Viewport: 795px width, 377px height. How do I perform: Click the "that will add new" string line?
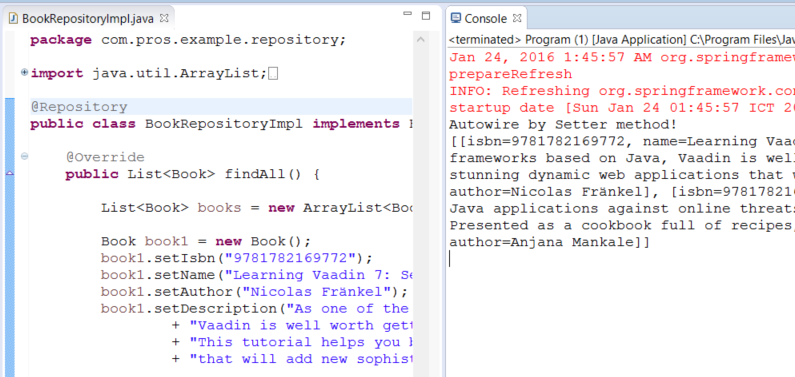click(293, 359)
